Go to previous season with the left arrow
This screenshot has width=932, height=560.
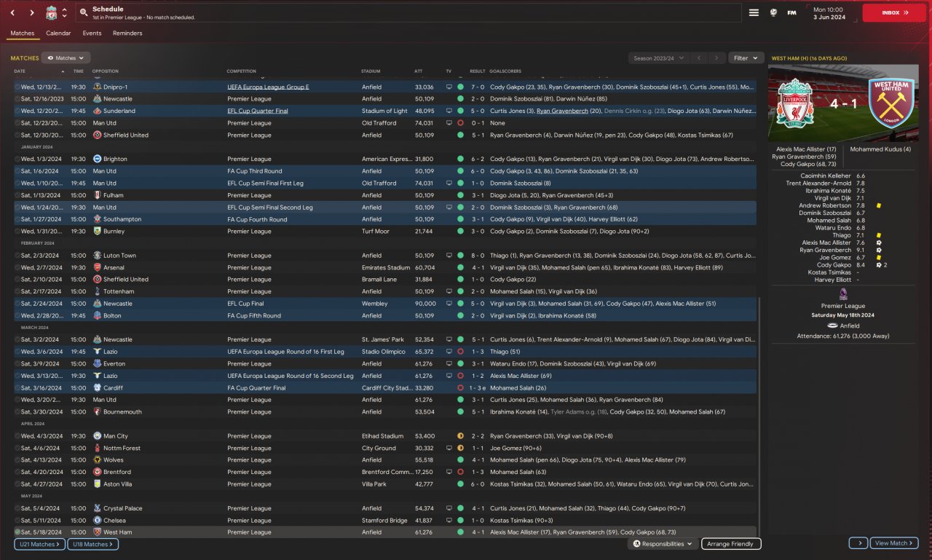(x=698, y=58)
